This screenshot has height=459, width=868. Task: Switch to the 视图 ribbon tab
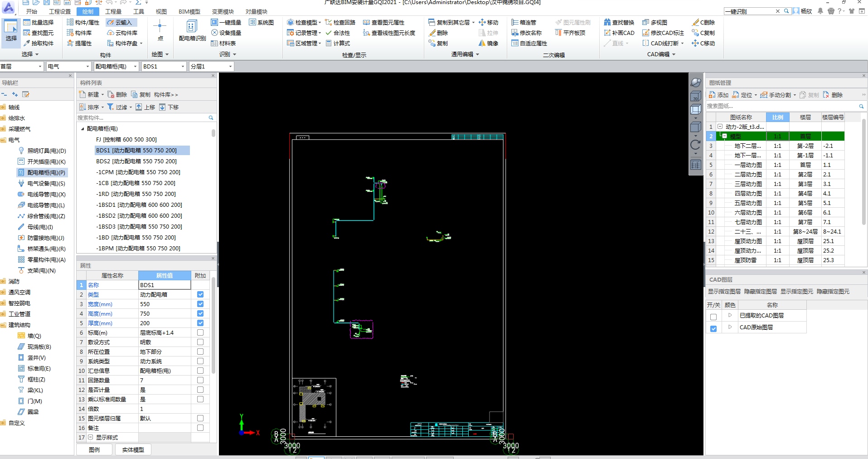coord(161,11)
